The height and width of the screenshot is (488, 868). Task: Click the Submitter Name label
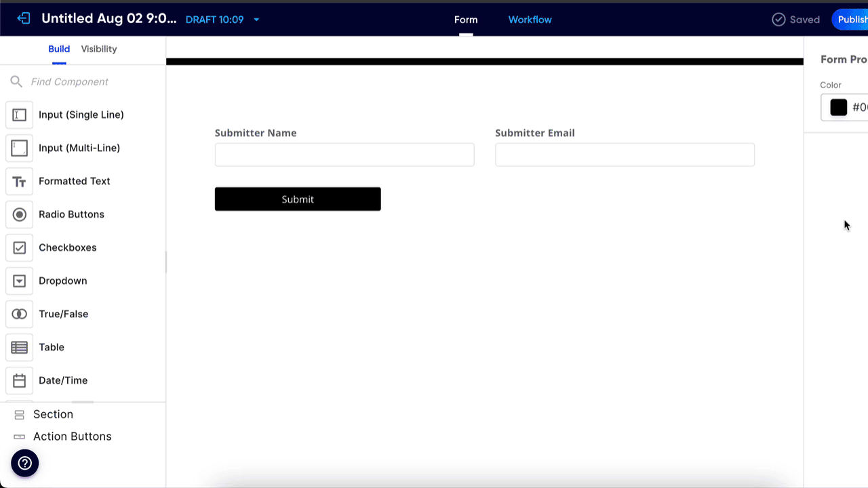tap(256, 133)
